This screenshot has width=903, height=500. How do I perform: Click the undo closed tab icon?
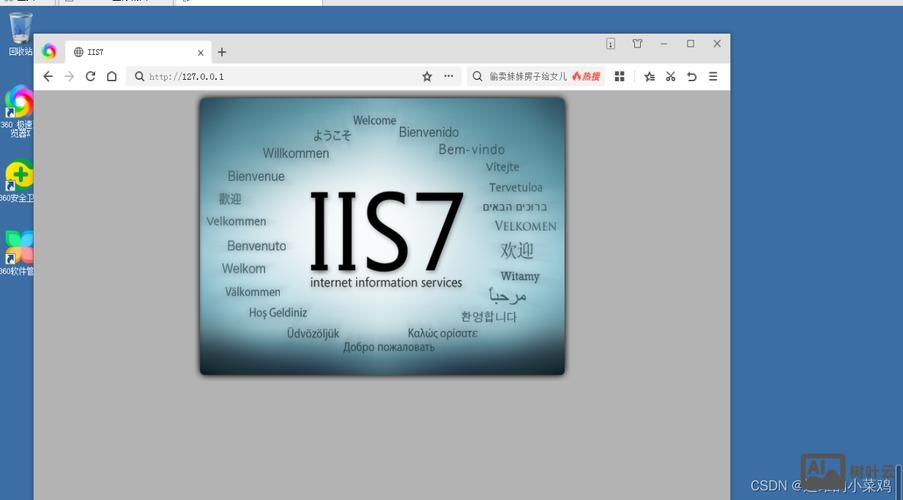(692, 77)
